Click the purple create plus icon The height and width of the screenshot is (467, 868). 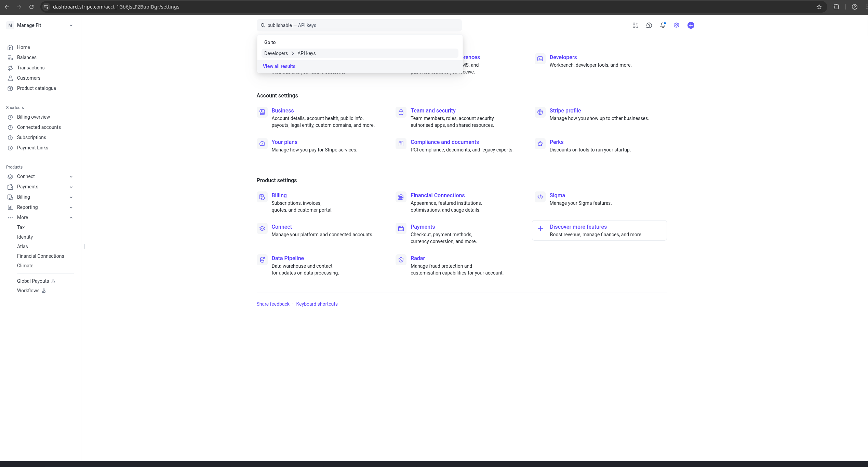coord(691,25)
